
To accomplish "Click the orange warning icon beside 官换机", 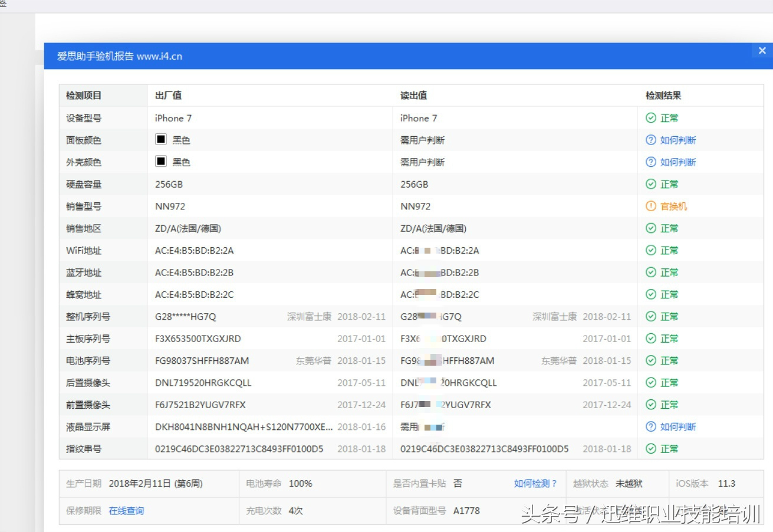I will tap(651, 206).
